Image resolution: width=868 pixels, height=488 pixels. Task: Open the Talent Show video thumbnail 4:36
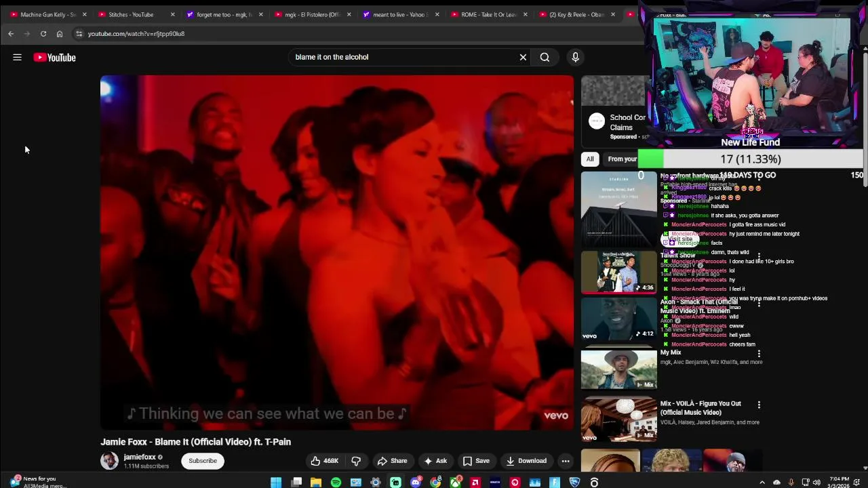619,272
